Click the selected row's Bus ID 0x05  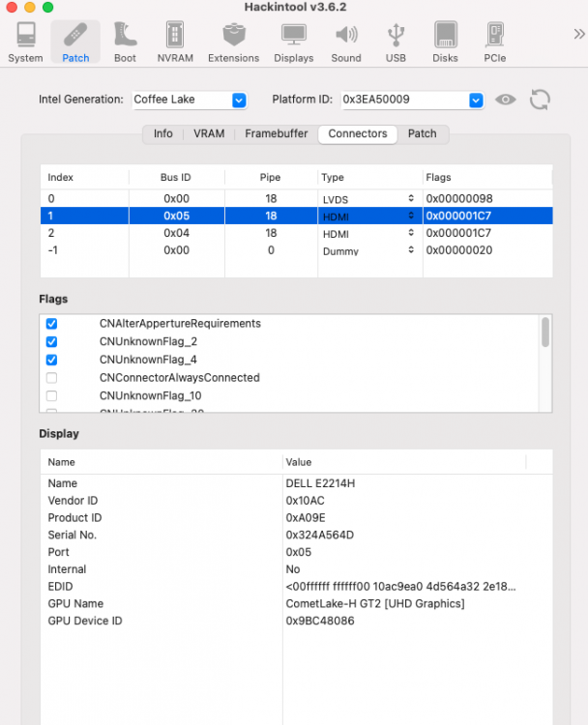click(x=176, y=216)
